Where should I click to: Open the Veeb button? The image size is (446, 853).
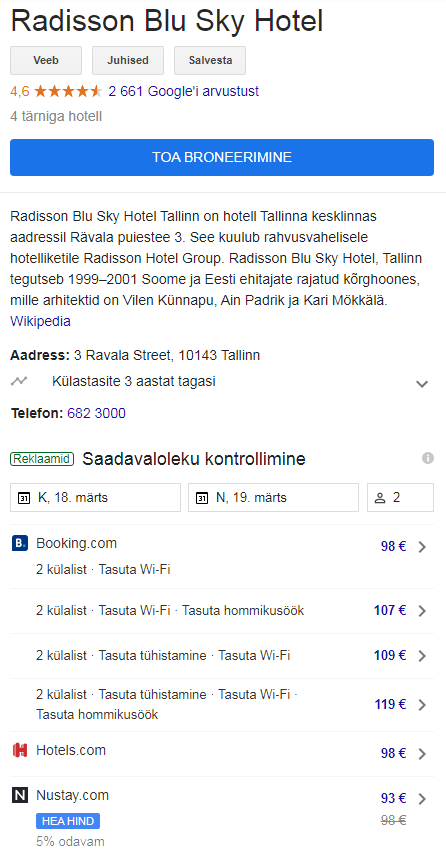tap(46, 60)
